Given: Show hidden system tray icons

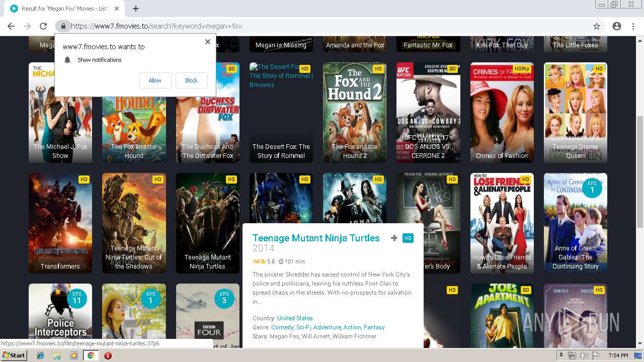Looking at the screenshot, I should [561, 355].
